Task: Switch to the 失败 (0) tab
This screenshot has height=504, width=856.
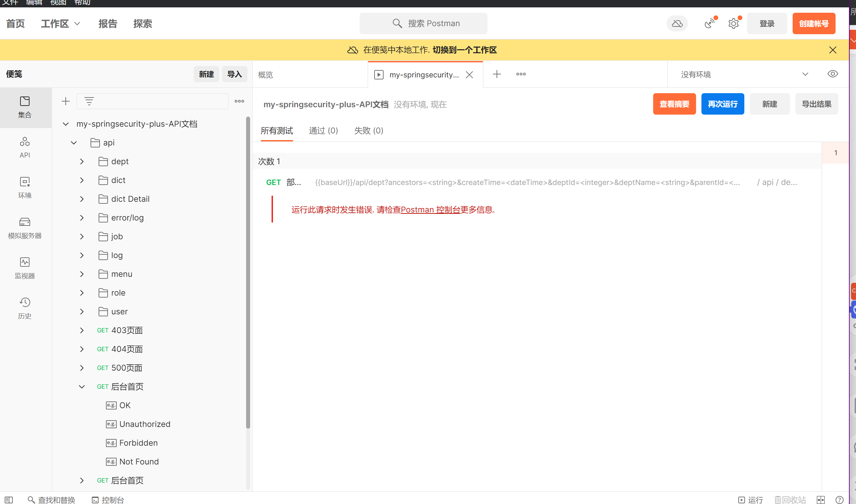Action: (368, 131)
